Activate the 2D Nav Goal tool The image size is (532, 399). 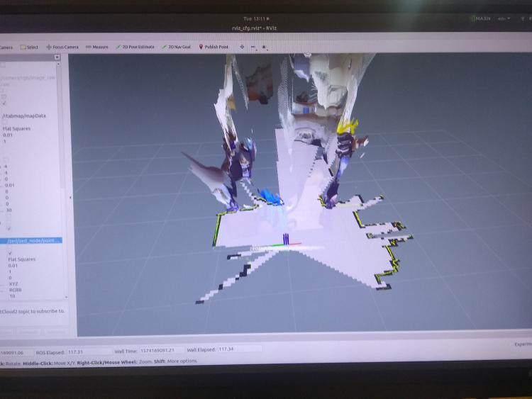click(176, 47)
